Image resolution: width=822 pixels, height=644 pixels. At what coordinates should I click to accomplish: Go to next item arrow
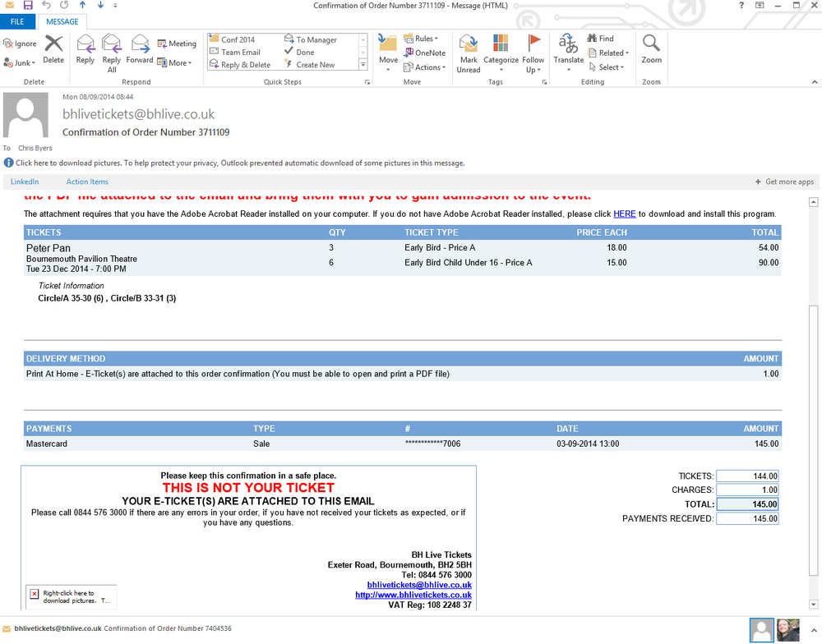pyautogui.click(x=100, y=5)
